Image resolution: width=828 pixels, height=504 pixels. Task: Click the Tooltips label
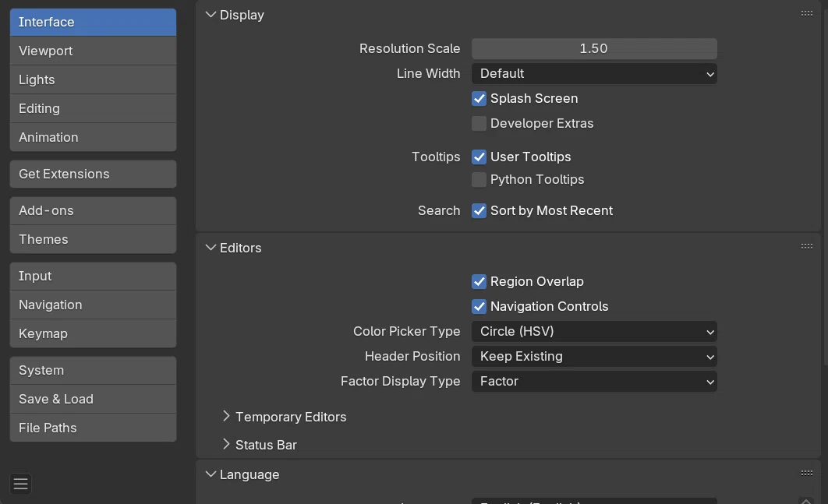point(436,157)
